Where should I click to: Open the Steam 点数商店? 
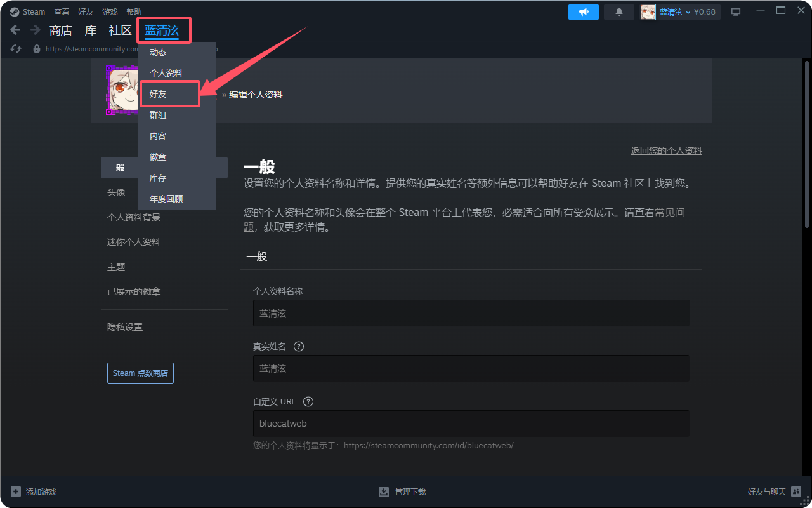[140, 373]
